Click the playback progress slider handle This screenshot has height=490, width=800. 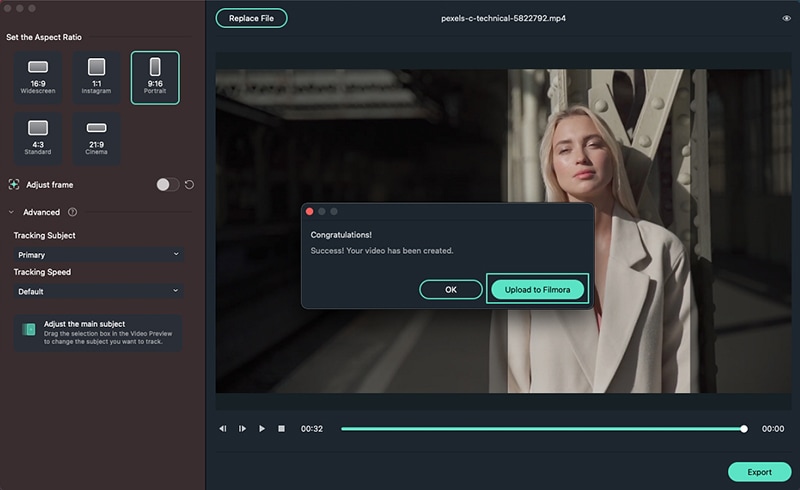point(744,429)
